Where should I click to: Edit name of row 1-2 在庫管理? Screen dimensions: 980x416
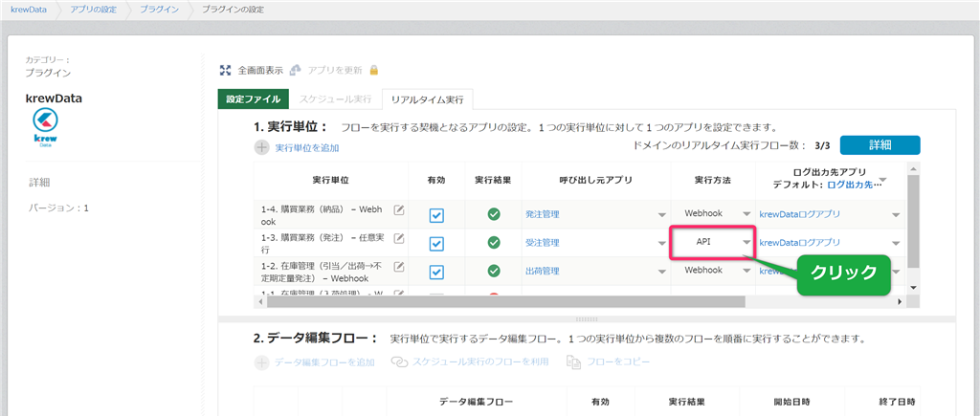coord(399,267)
